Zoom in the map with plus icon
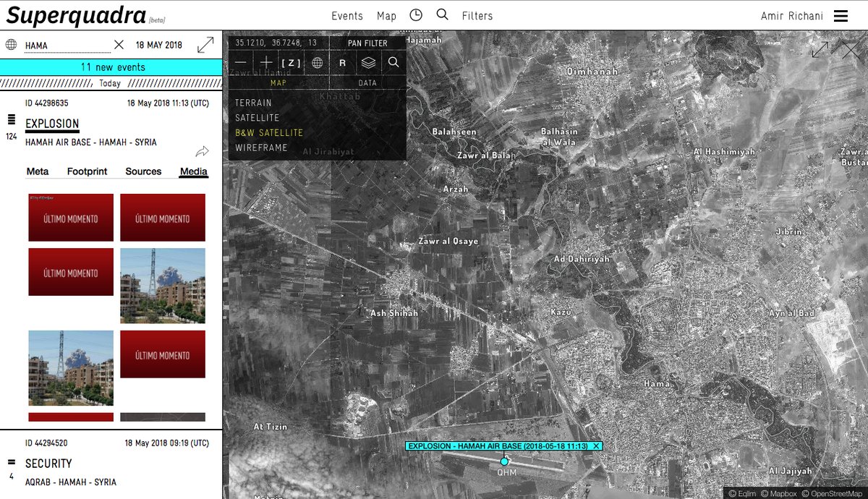The width and height of the screenshot is (868, 499). click(266, 63)
